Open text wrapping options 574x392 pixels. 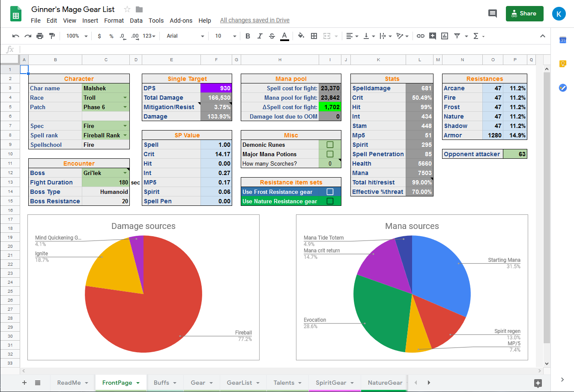pyautogui.click(x=386, y=36)
